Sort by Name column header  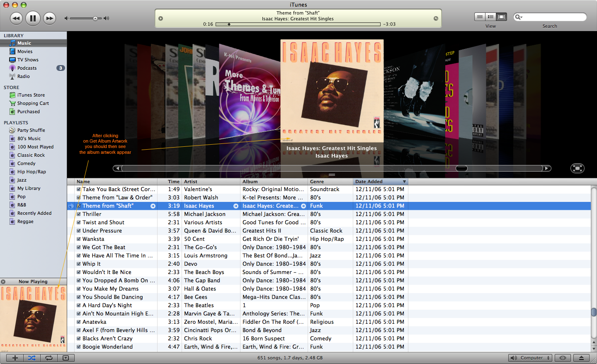(x=116, y=182)
